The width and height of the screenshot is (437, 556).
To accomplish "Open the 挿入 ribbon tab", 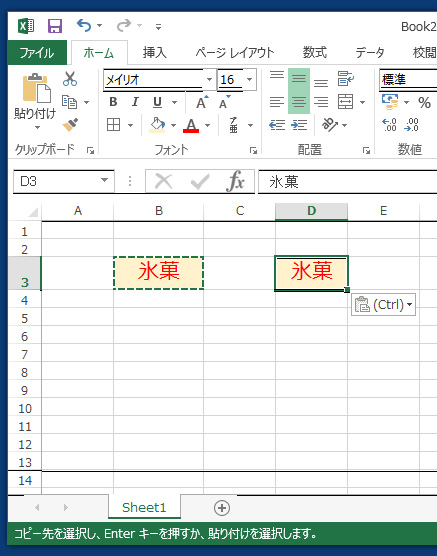I will point(155,53).
